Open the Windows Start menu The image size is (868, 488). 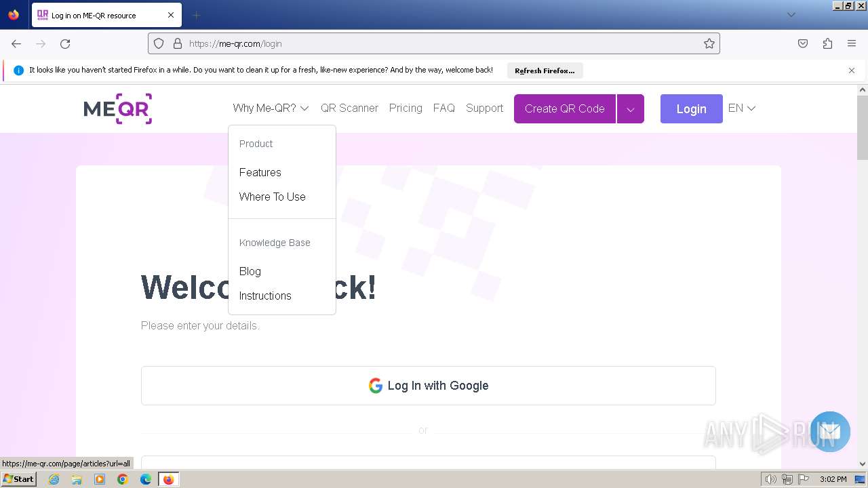tap(19, 479)
